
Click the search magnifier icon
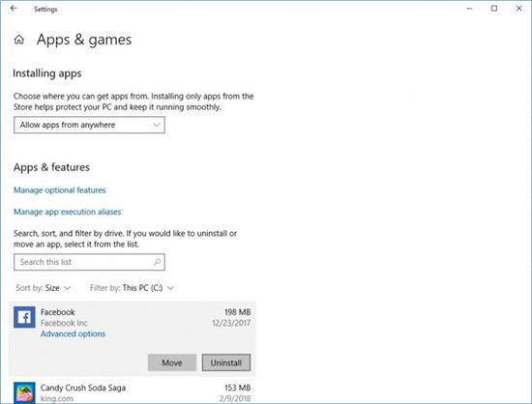tap(157, 262)
